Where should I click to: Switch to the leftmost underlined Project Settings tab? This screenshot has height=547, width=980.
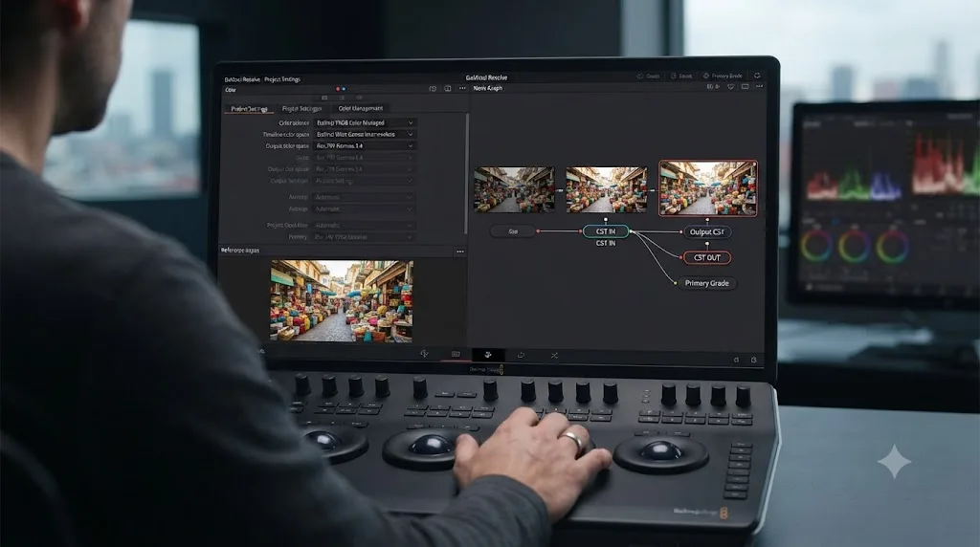pyautogui.click(x=249, y=109)
